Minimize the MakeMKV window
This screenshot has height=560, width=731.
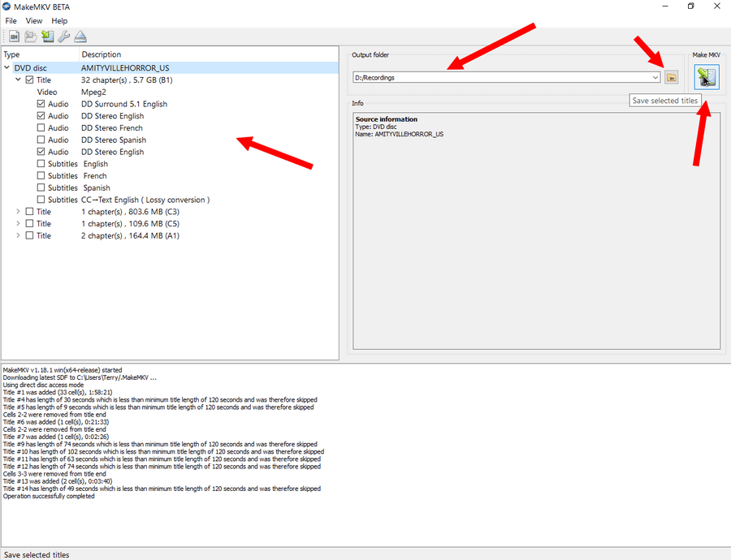(x=665, y=6)
